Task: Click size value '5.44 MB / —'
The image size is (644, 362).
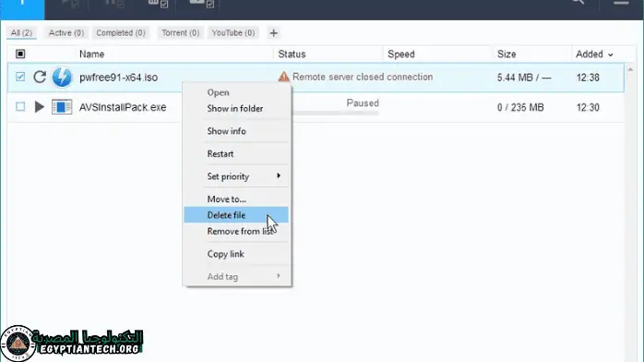Action: click(x=524, y=78)
